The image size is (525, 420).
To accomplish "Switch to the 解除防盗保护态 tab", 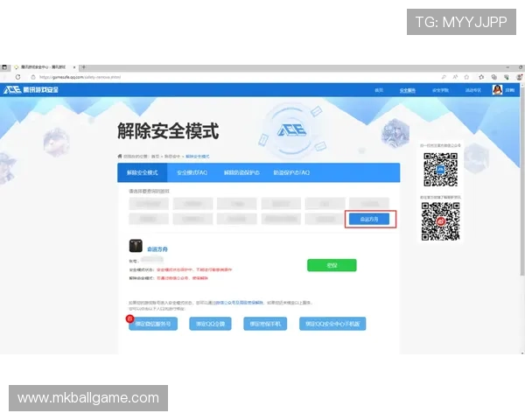I will [241, 173].
